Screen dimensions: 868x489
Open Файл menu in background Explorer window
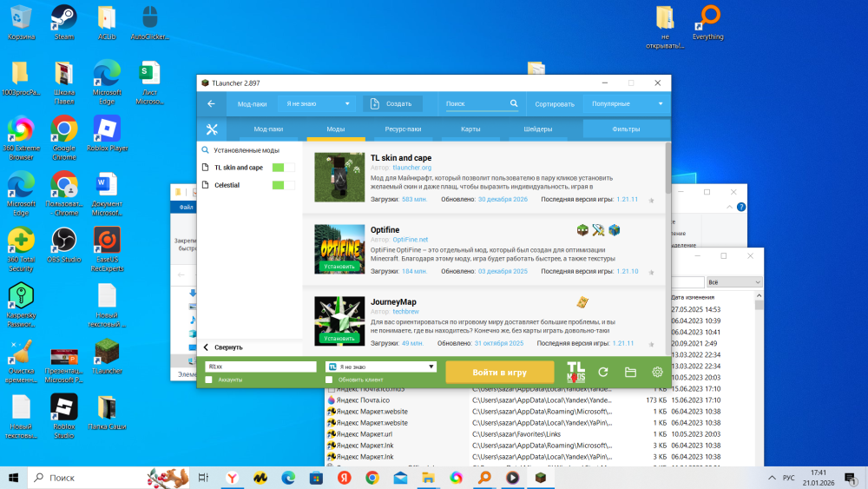(x=186, y=207)
